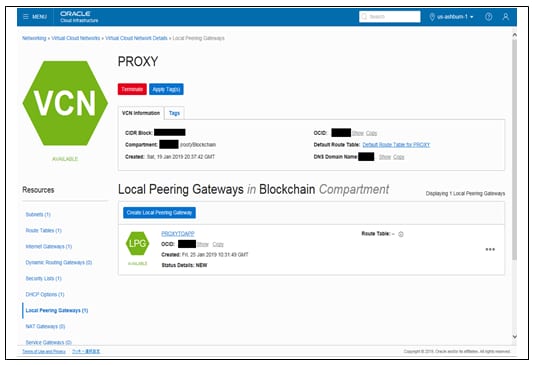The image size is (533, 365).
Task: Click Displaying 1 Local Peering Gateways text
Action: point(465,193)
